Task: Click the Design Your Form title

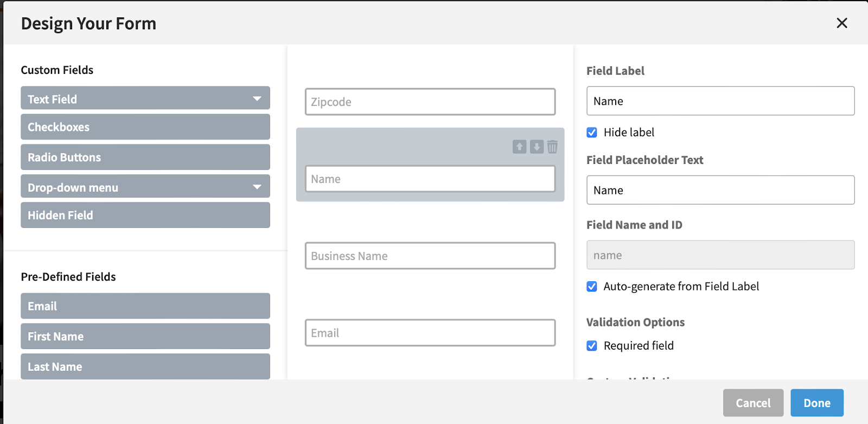Action: click(x=88, y=23)
